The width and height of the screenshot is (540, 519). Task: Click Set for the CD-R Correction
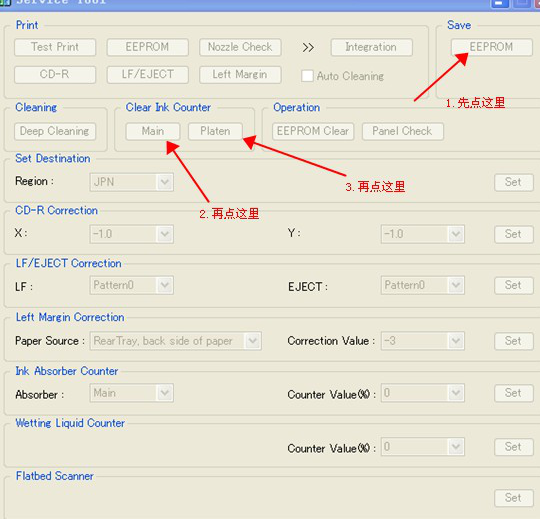click(513, 234)
